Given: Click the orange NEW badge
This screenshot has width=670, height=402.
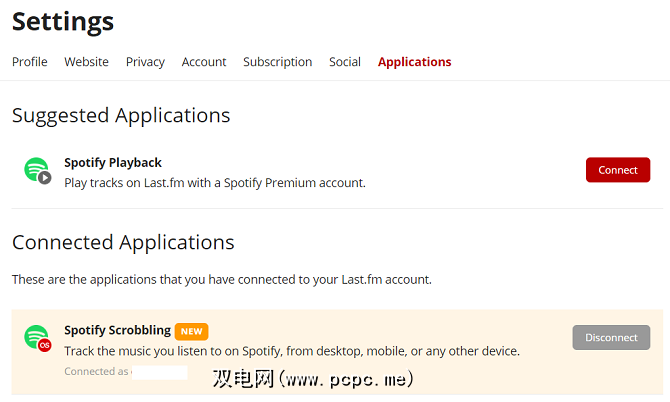Looking at the screenshot, I should [191, 331].
